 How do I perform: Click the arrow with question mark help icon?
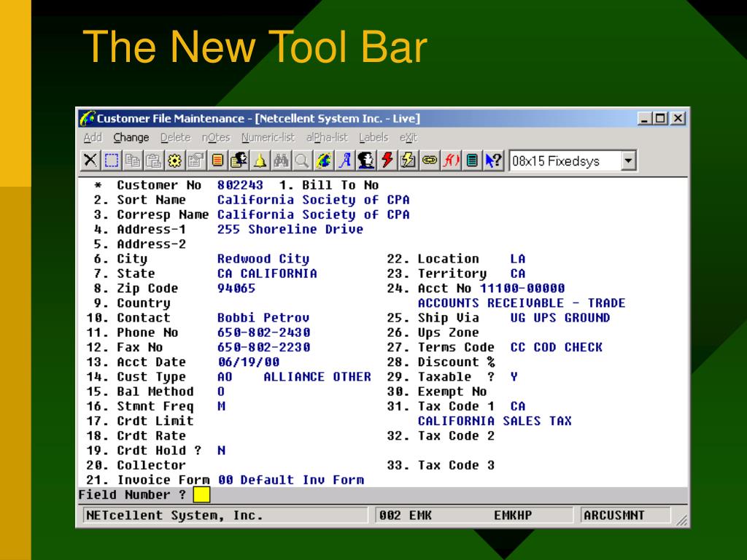click(493, 160)
